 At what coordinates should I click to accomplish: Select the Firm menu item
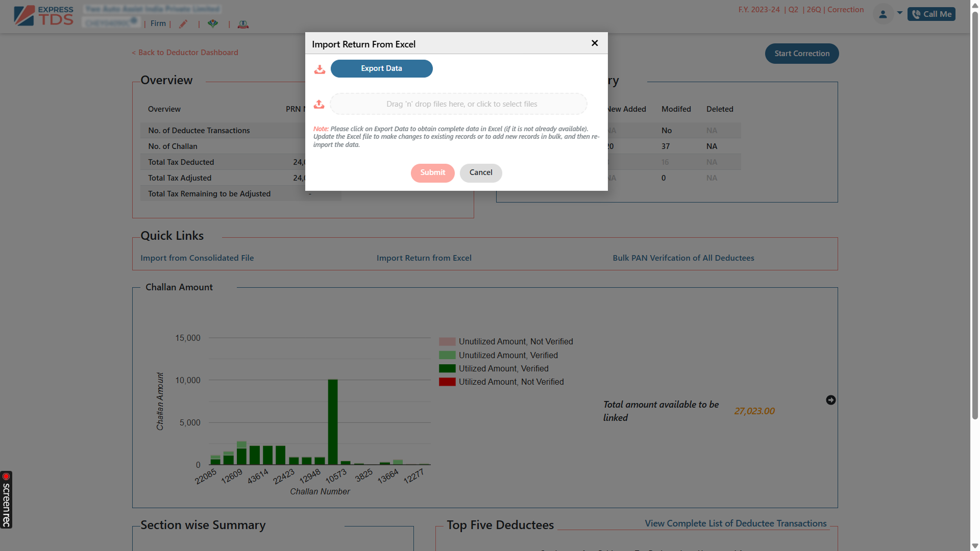(158, 23)
